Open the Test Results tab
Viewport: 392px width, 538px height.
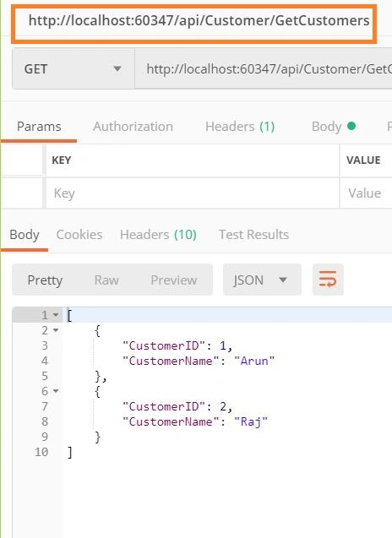tap(253, 235)
